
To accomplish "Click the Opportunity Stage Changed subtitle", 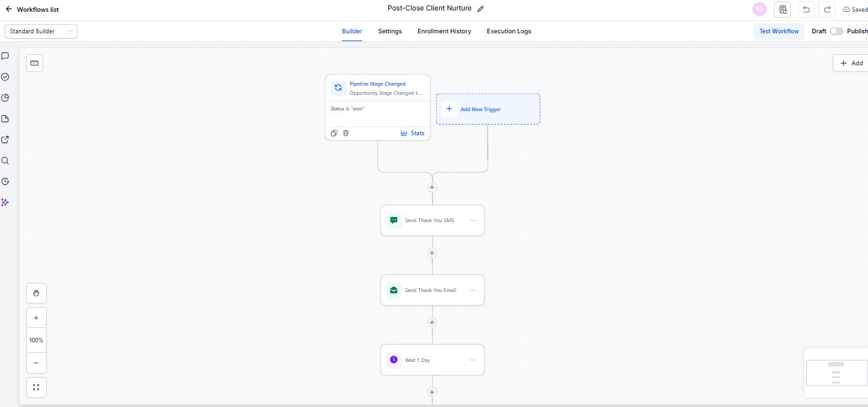I will click(385, 93).
